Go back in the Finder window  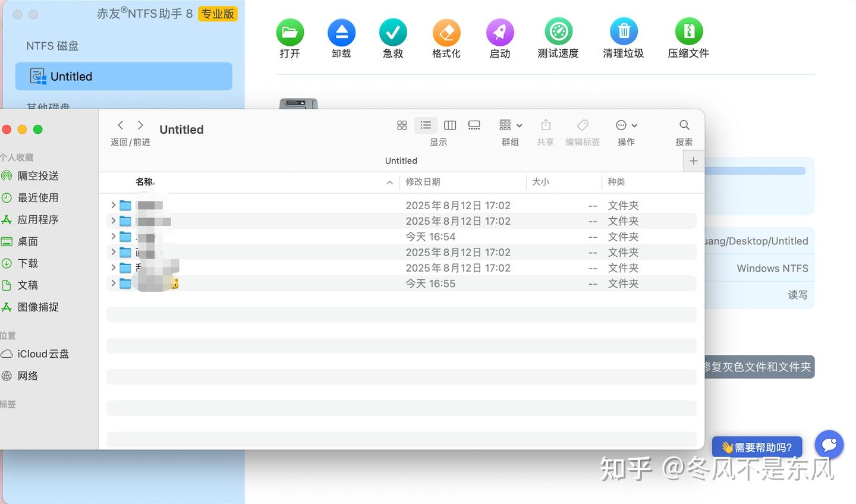(121, 125)
